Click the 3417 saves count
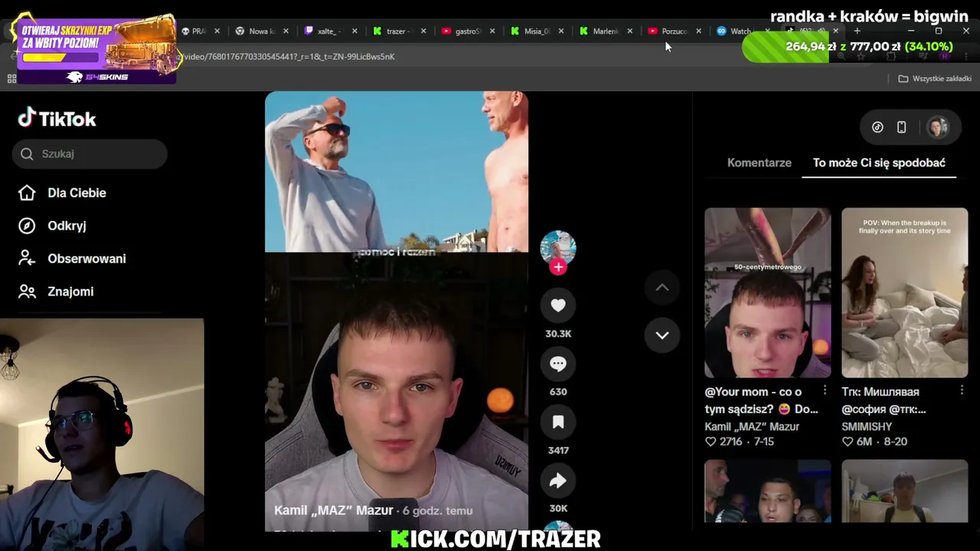Screen dimensions: 980x551 pos(558,450)
